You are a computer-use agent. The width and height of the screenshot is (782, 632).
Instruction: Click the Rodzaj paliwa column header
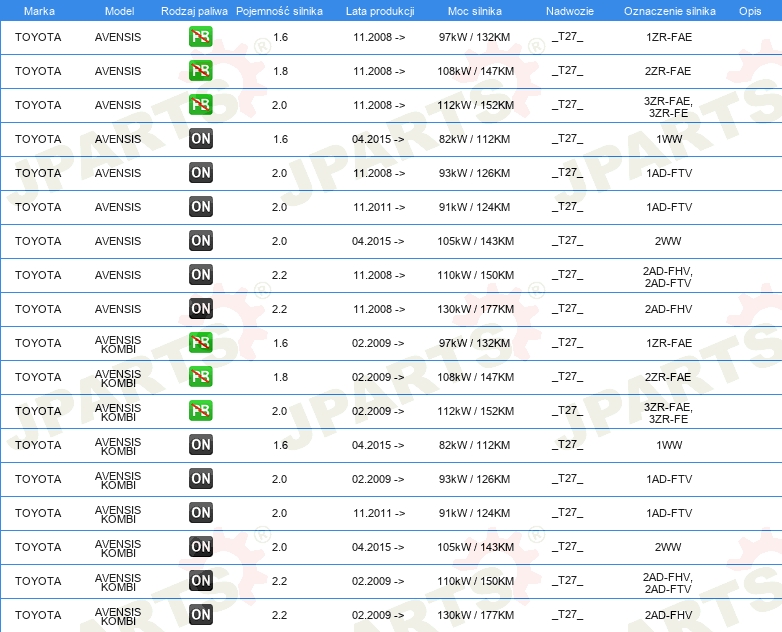click(194, 11)
